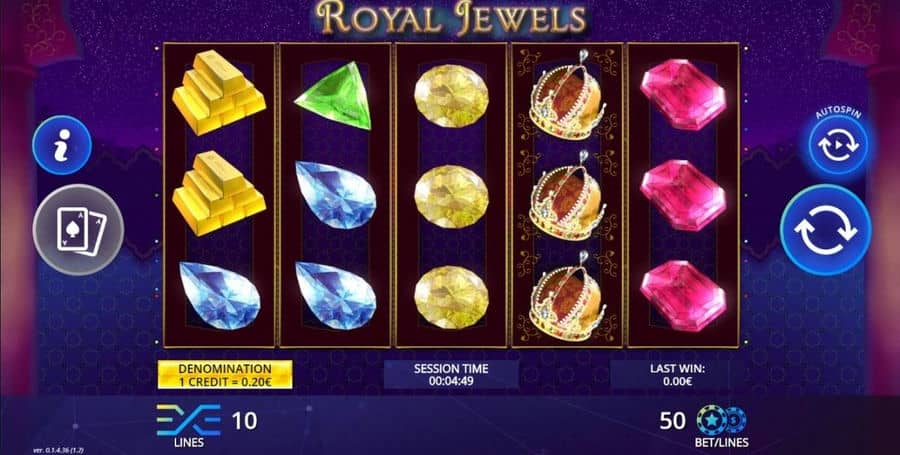Click the Royal Jewels title logo

451,18
